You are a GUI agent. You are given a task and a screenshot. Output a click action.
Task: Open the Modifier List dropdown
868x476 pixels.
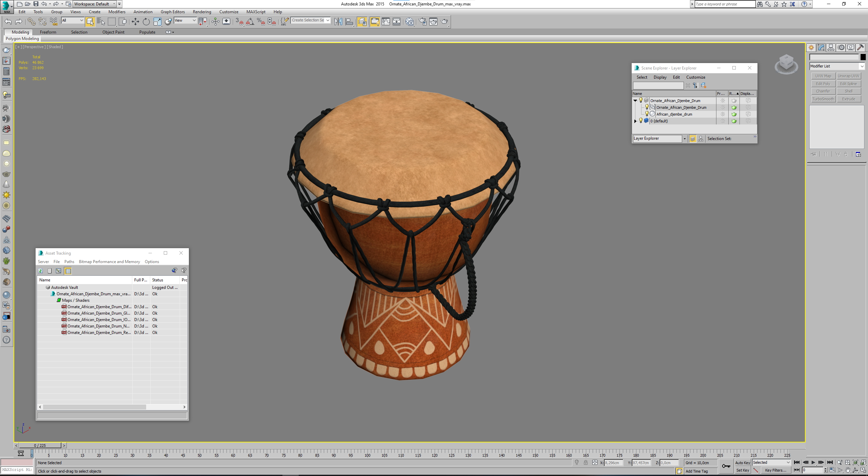click(x=837, y=66)
